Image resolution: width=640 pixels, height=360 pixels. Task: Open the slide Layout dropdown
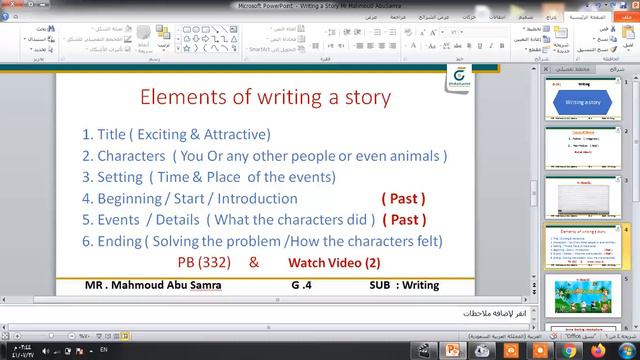point(536,29)
